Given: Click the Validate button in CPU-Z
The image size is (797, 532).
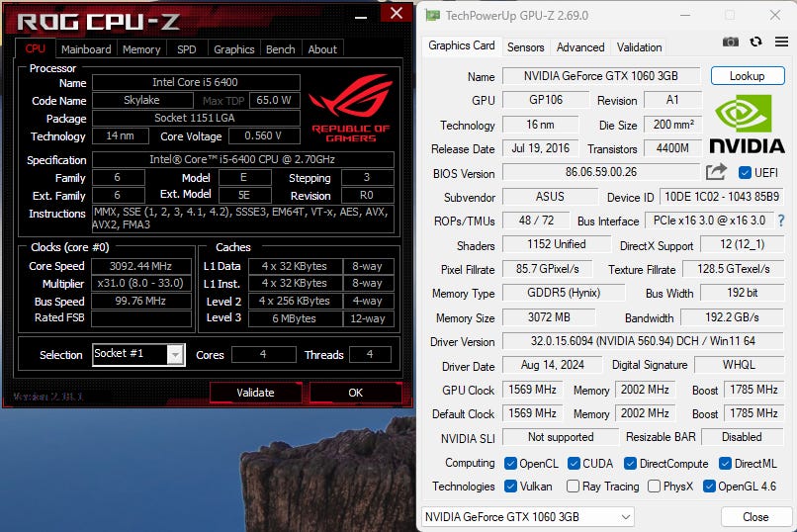Looking at the screenshot, I should pos(255,393).
